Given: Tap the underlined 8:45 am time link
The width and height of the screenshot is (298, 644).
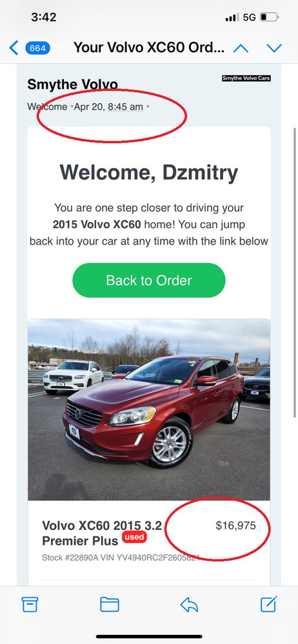Looking at the screenshot, I should point(126,107).
